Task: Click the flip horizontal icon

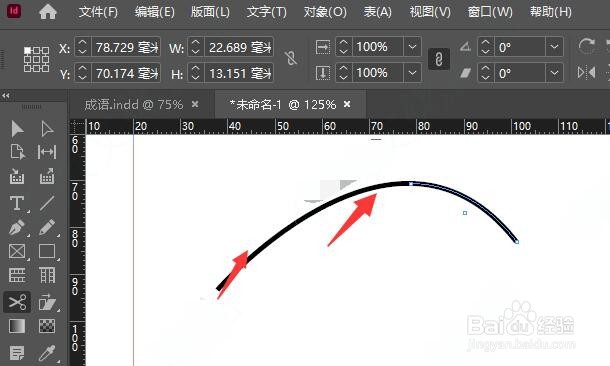Action: coord(586,72)
